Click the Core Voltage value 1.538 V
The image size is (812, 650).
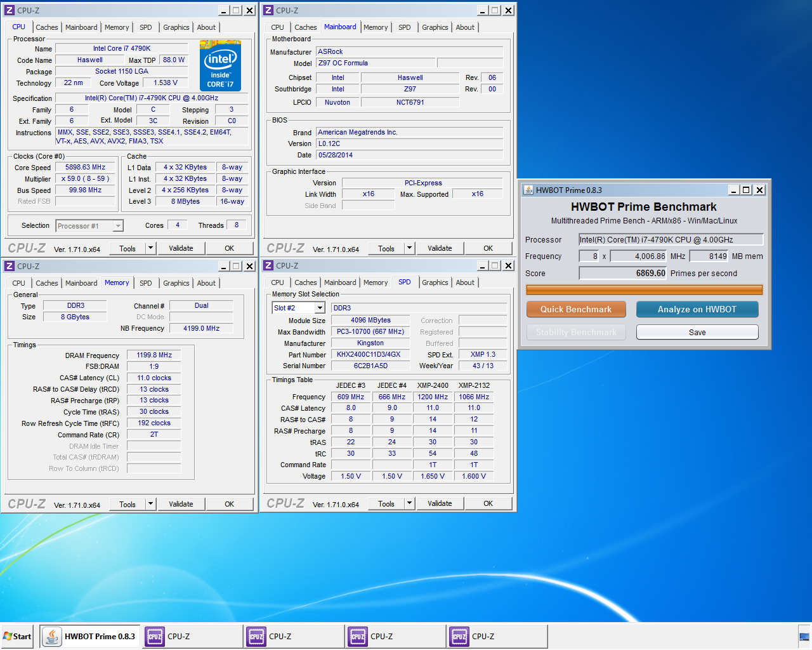coord(166,83)
